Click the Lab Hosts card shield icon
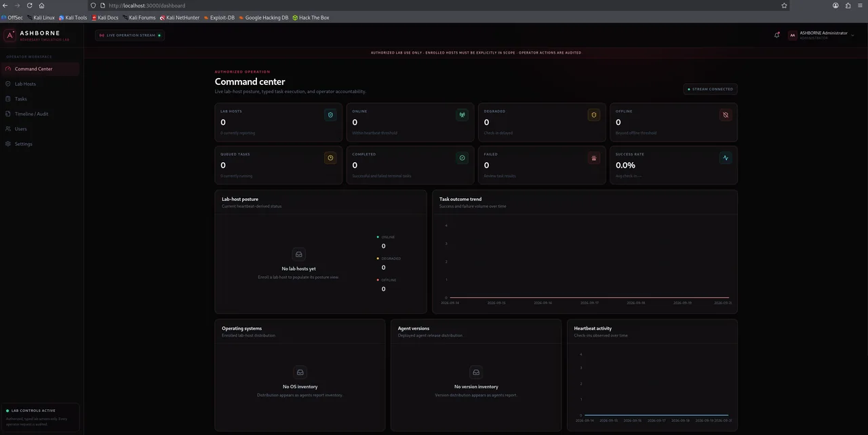Screen dimensions: 868x435 click(x=330, y=115)
